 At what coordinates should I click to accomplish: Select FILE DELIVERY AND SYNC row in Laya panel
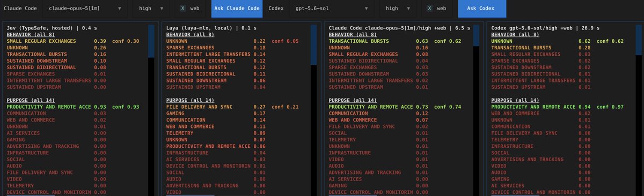coord(233,107)
